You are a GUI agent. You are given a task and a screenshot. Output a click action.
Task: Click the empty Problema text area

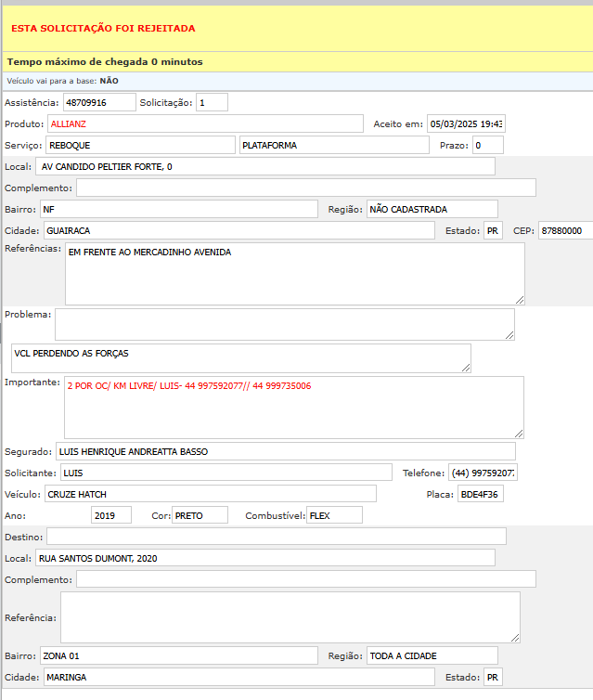(x=284, y=324)
